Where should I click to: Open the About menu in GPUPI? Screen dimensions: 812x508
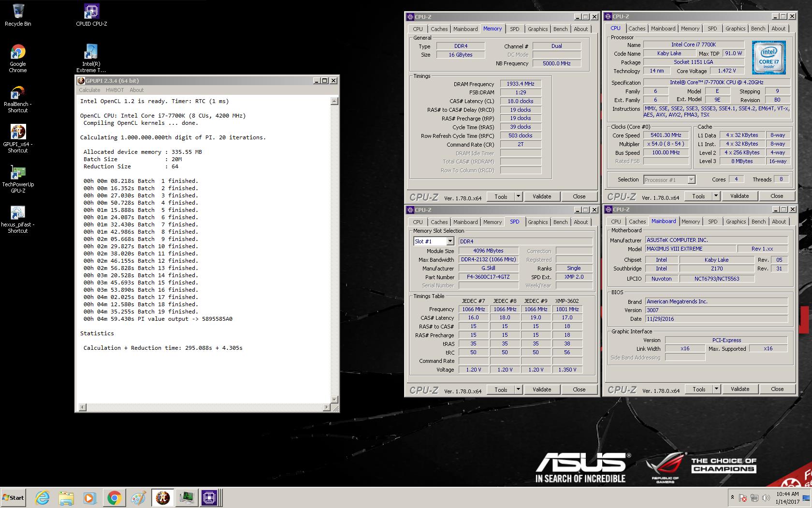point(136,90)
